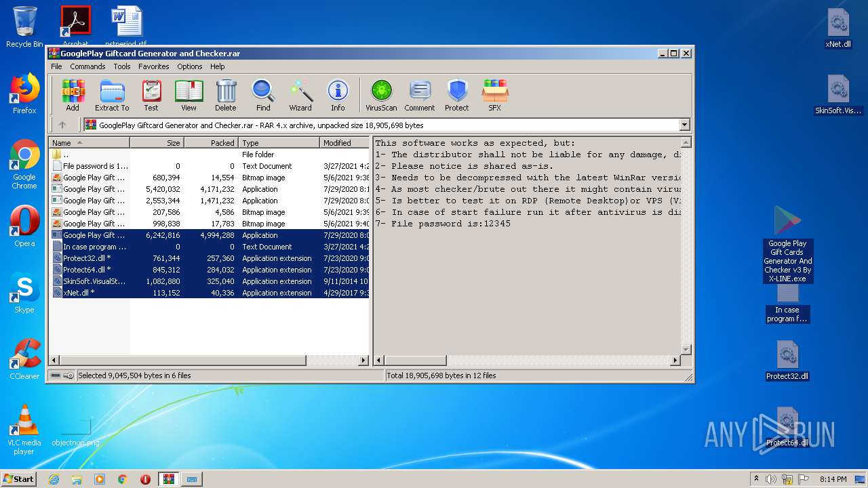Sort files by the Name column
The height and width of the screenshot is (488, 868).
pos(89,142)
